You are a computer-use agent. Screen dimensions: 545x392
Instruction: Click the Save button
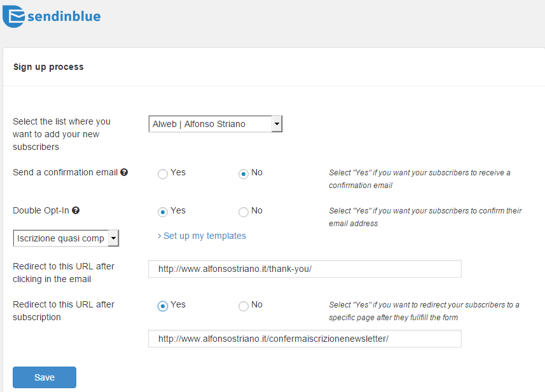pos(45,377)
